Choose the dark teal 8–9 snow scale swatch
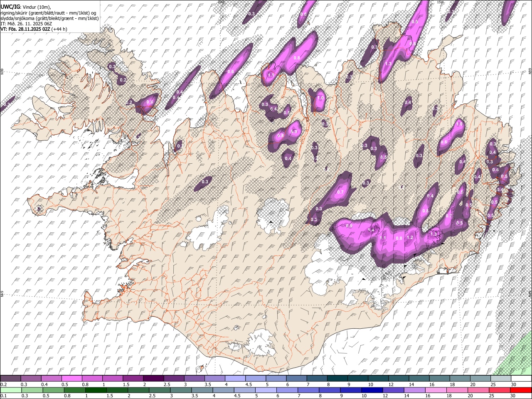532x399 pixels. tap(337, 378)
